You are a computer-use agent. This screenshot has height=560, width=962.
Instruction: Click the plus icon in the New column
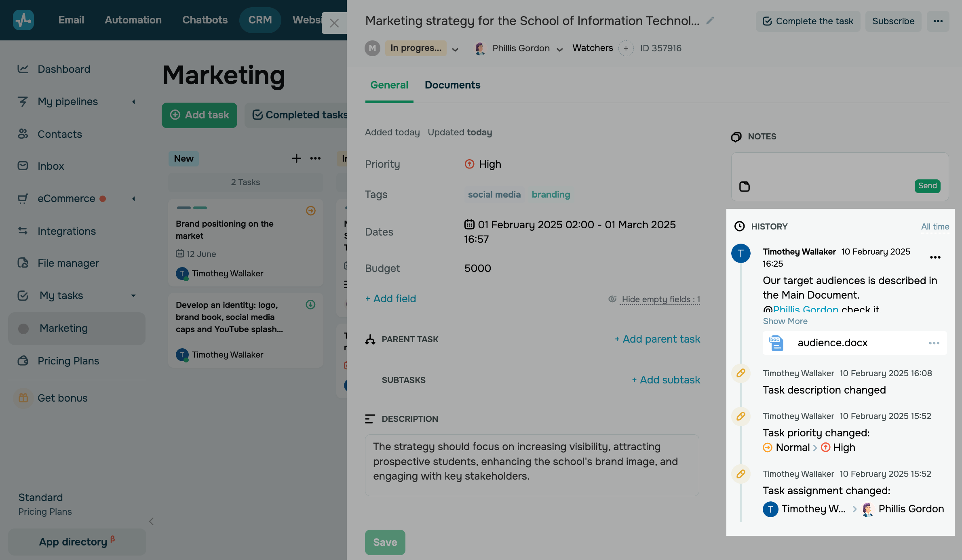point(296,158)
